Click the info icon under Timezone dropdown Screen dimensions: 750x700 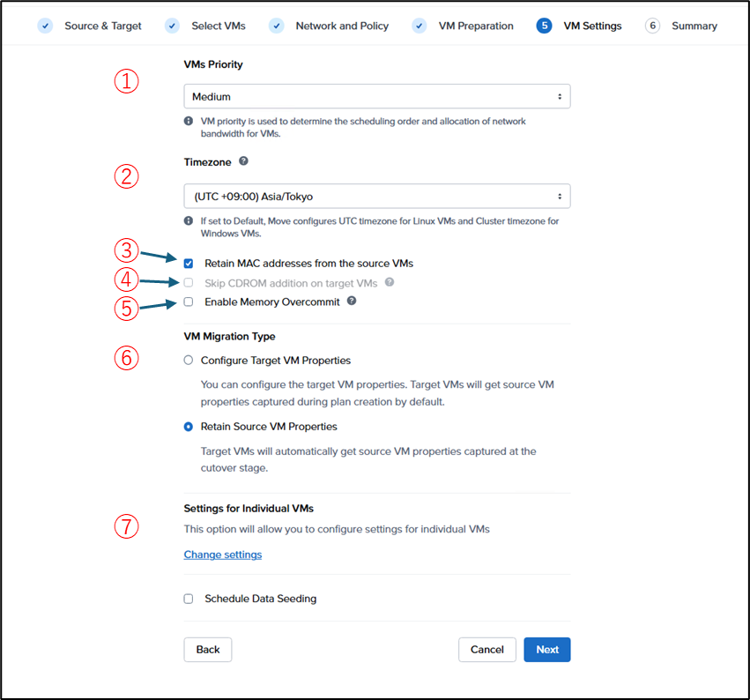pos(189,221)
